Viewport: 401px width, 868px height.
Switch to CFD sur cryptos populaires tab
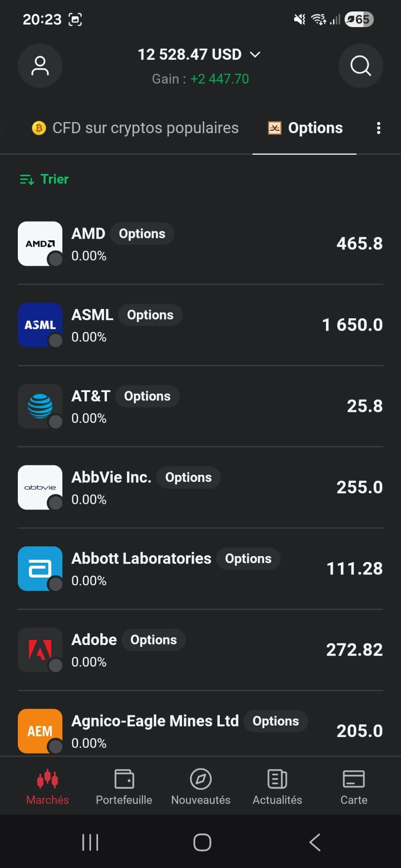click(135, 128)
